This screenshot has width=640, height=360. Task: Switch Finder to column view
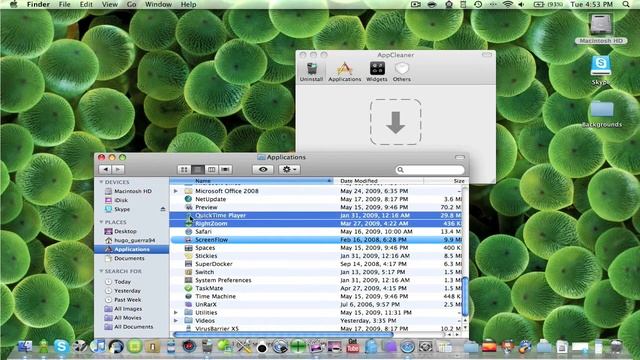coord(211,169)
